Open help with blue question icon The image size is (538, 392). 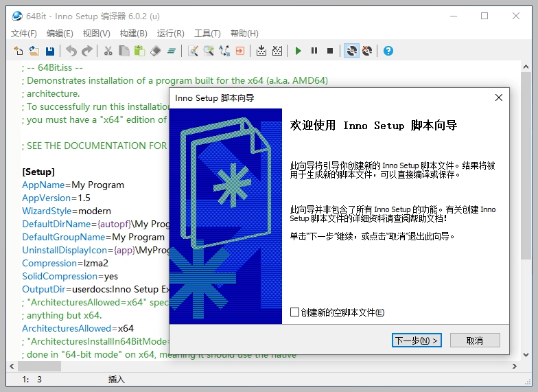pyautogui.click(x=388, y=51)
